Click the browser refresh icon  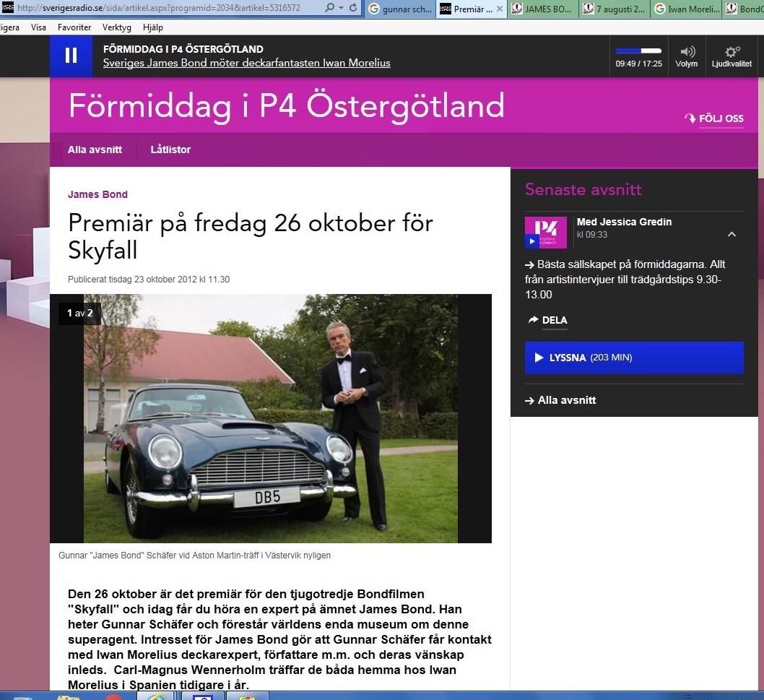(x=352, y=8)
